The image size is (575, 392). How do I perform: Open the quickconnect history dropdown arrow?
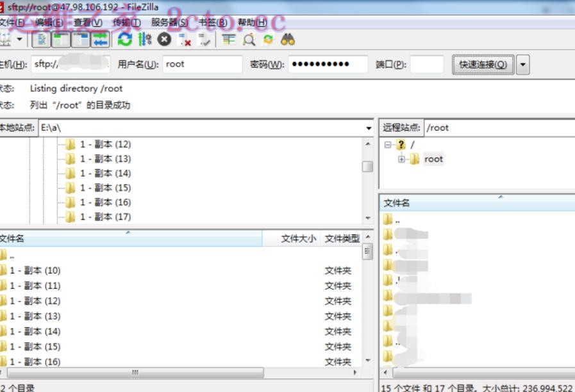pyautogui.click(x=523, y=65)
